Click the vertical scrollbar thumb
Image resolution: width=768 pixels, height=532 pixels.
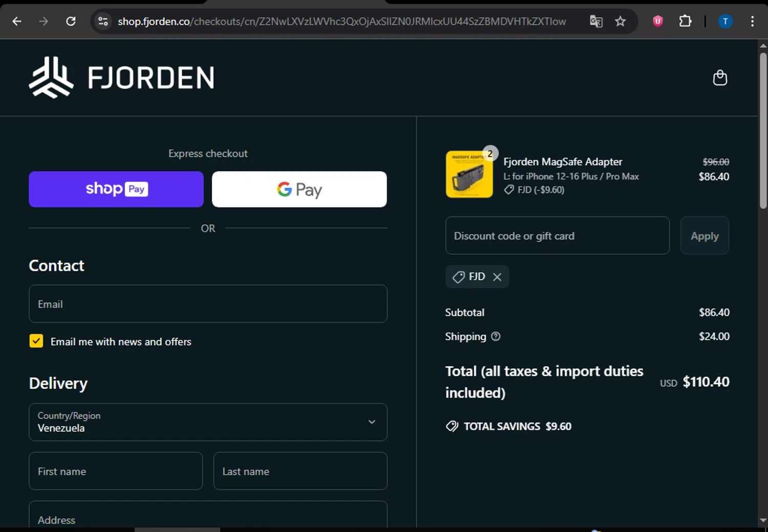click(763, 130)
